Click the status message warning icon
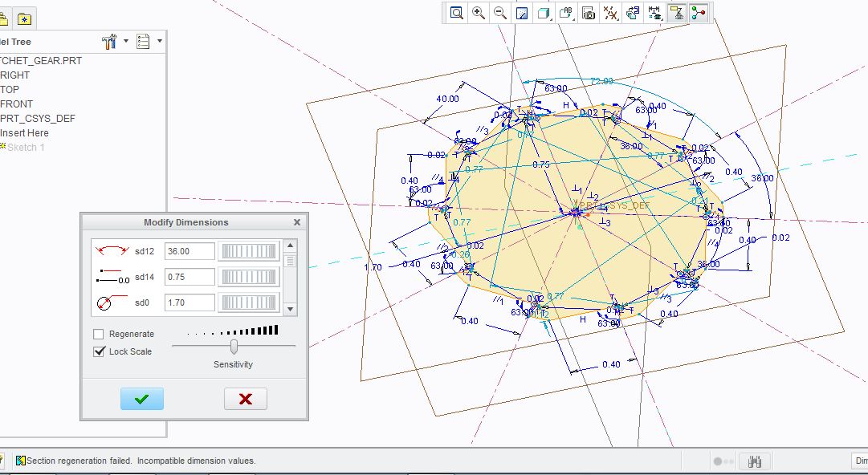Viewport: 868px width, 475px height. (x=21, y=461)
